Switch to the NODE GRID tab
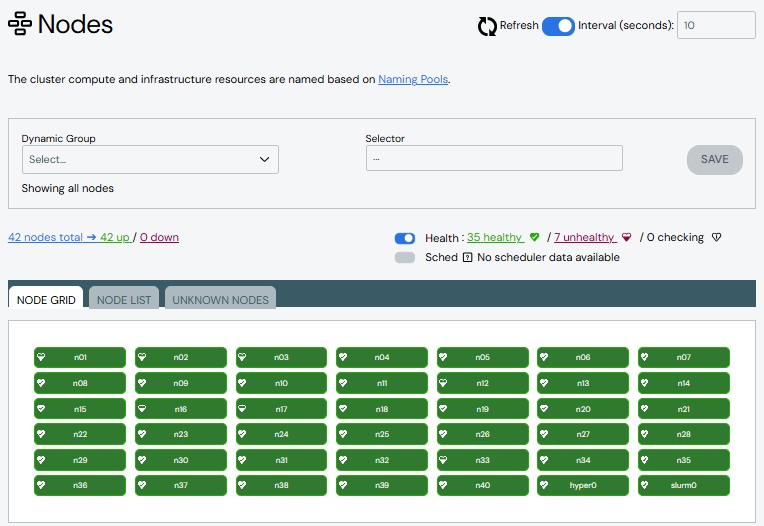The height and width of the screenshot is (526, 764). [x=46, y=300]
